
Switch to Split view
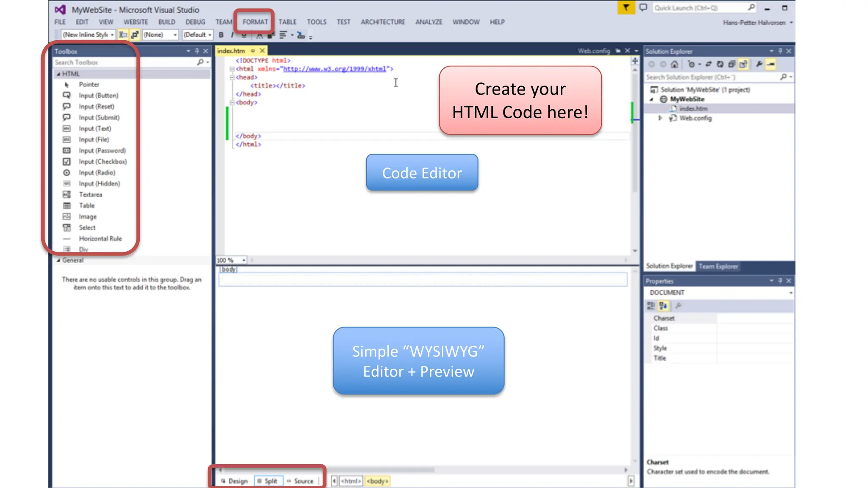click(x=267, y=481)
